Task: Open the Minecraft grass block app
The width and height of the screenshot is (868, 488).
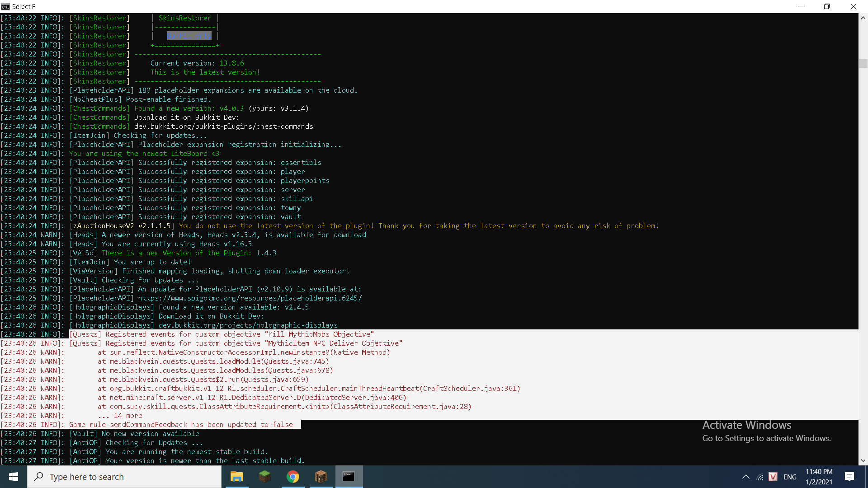Action: 264,477
